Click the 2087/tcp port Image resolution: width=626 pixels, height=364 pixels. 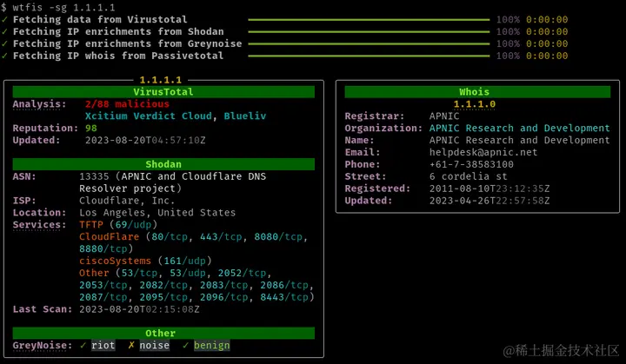103,297
